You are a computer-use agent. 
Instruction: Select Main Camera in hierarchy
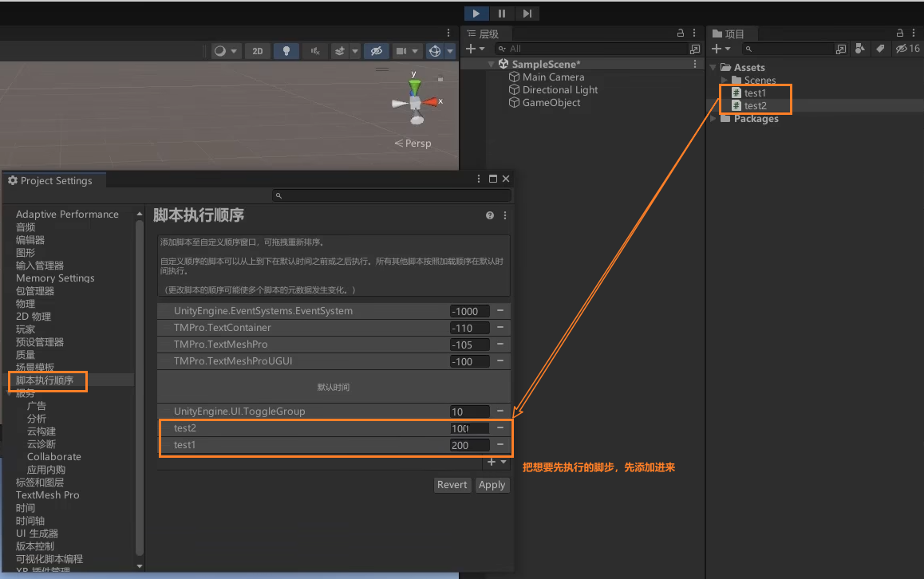(553, 77)
